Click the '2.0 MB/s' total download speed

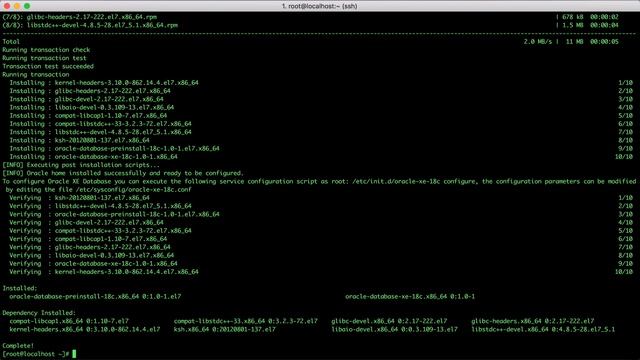coord(538,42)
